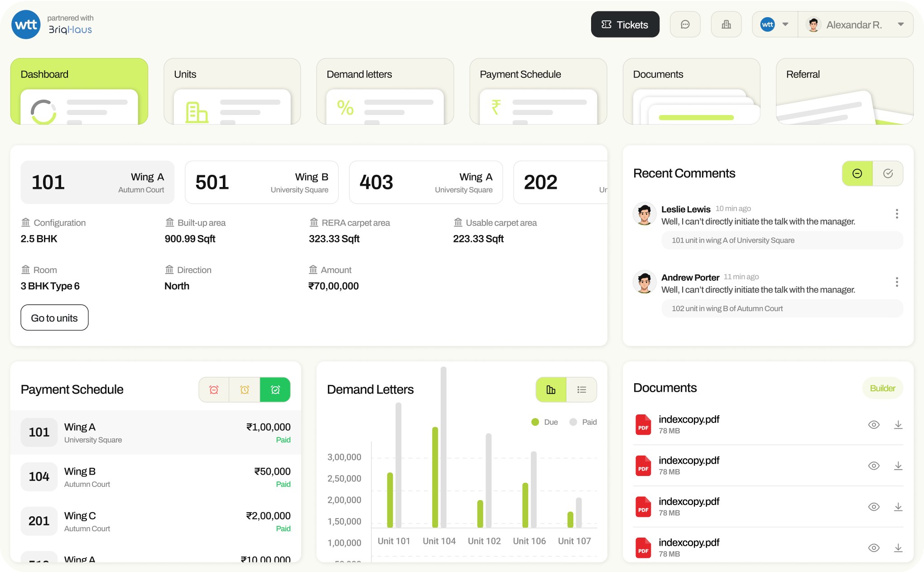The width and height of the screenshot is (924, 572).
Task: Click the building icon in top bar
Action: tap(726, 24)
